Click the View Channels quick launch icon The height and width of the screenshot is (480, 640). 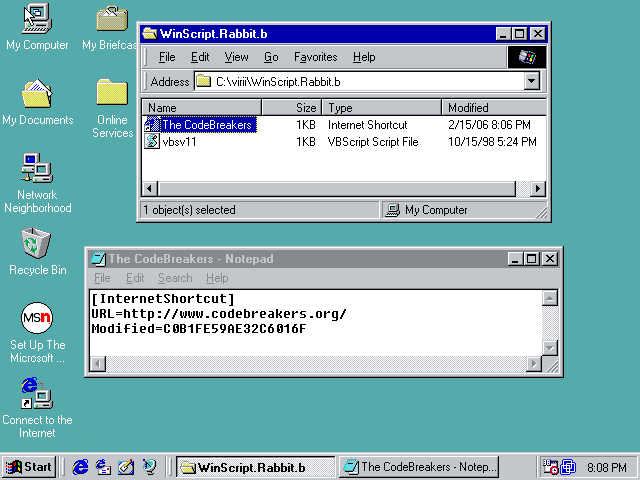149,467
